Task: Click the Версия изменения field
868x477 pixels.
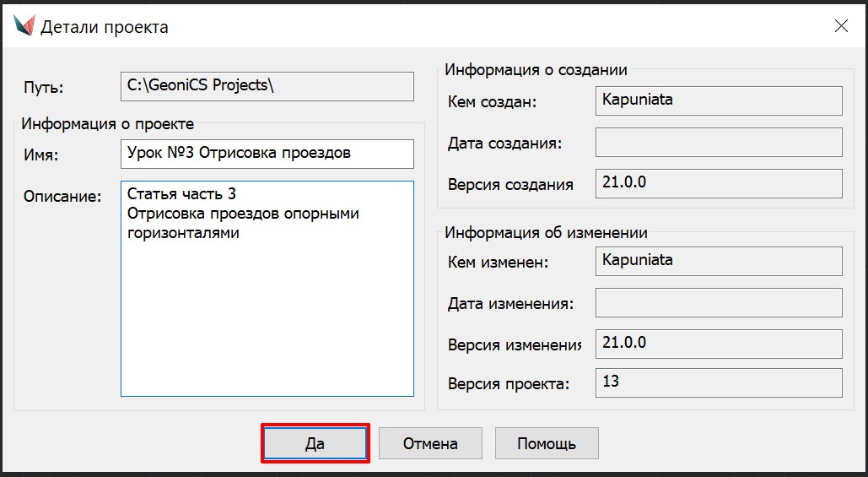Action: click(718, 344)
